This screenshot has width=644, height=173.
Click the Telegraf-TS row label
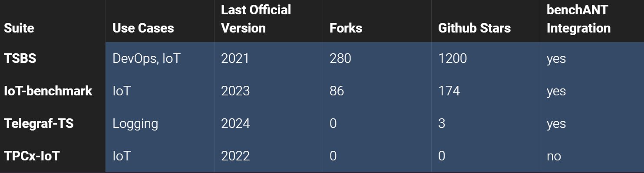(39, 124)
